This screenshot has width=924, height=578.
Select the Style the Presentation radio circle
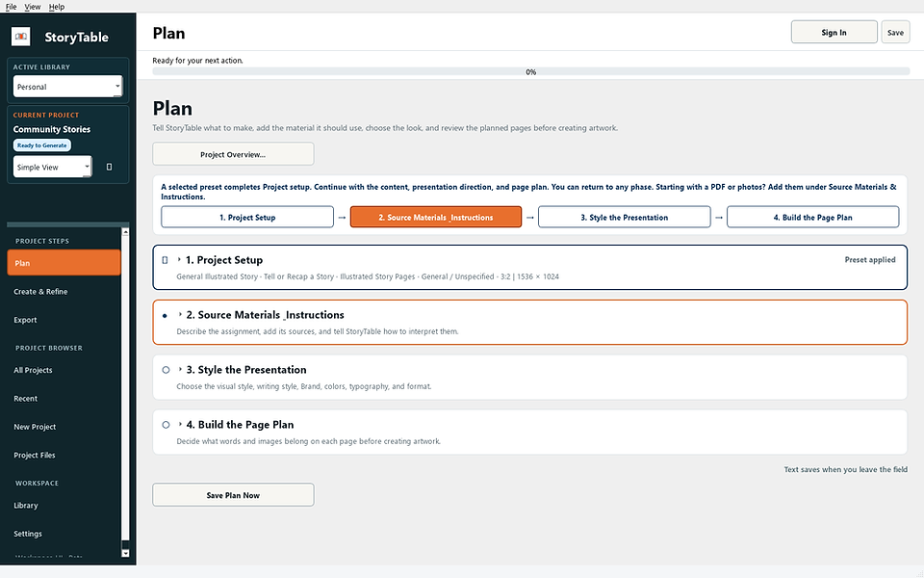point(166,370)
